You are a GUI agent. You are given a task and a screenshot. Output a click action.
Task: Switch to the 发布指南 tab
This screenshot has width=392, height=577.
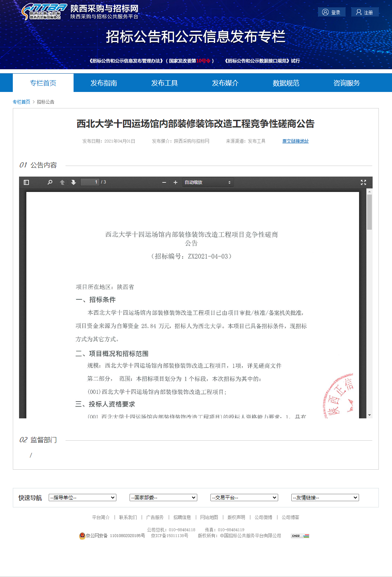point(104,83)
